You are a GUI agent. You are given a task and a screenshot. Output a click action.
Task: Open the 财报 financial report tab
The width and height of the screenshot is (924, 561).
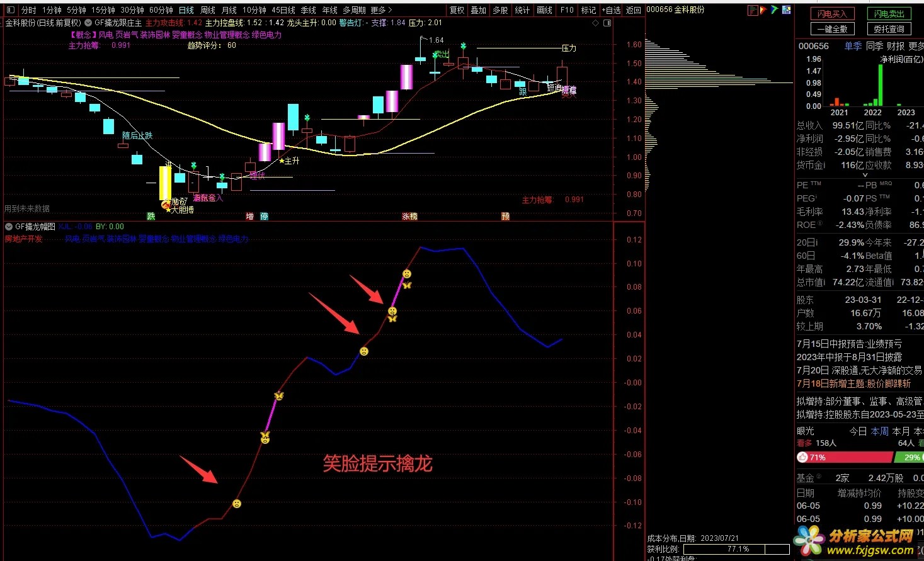(x=896, y=46)
